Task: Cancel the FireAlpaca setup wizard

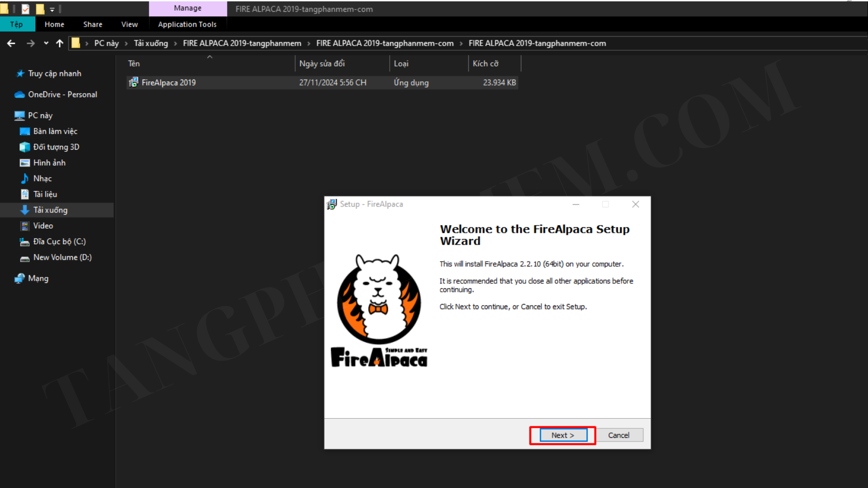Action: pos(618,435)
